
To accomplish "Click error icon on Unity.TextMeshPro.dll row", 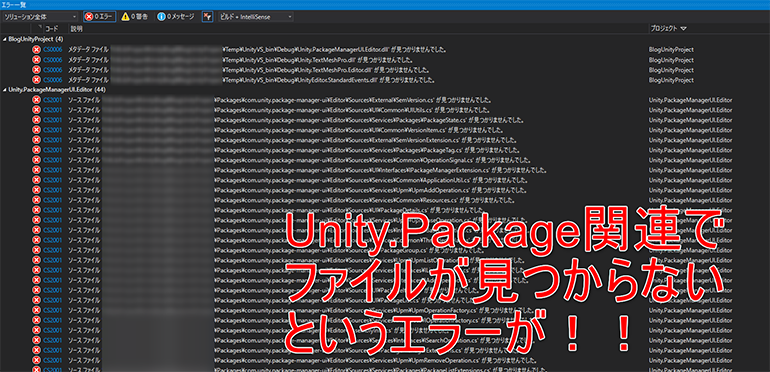I will pos(36,60).
